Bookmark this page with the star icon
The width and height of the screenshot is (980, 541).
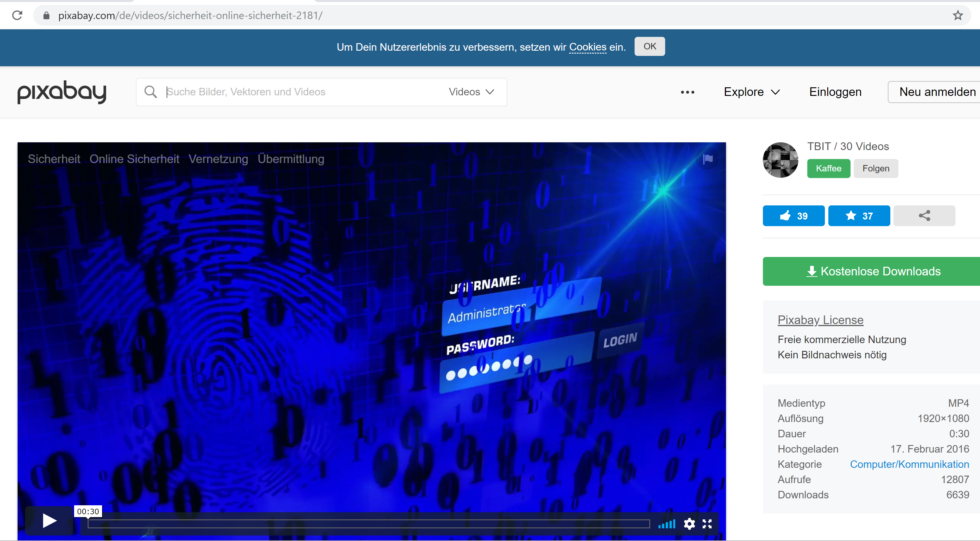(958, 15)
